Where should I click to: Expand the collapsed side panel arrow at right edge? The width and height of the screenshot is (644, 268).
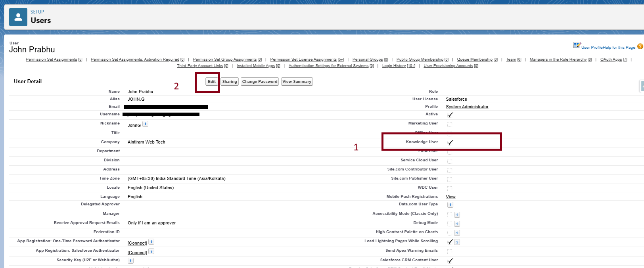pos(642,86)
